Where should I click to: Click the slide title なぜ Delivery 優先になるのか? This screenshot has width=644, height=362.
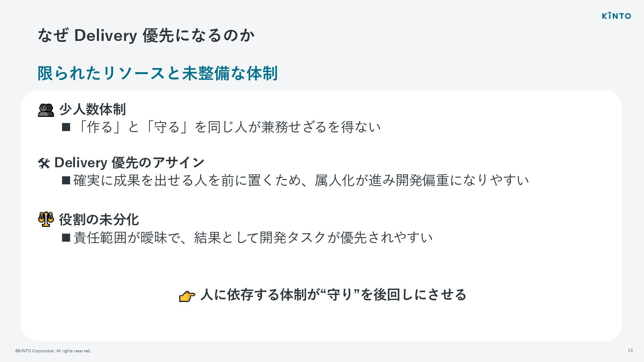coord(146,35)
